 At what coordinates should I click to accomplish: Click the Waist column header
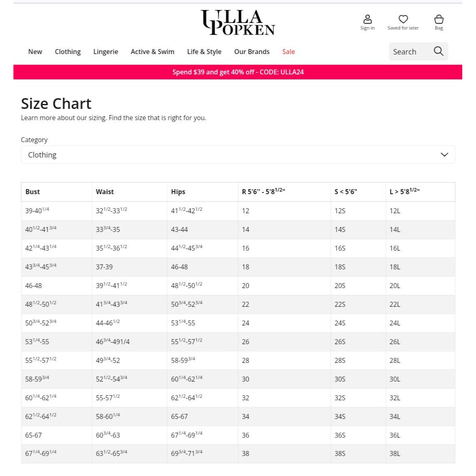coord(105,192)
